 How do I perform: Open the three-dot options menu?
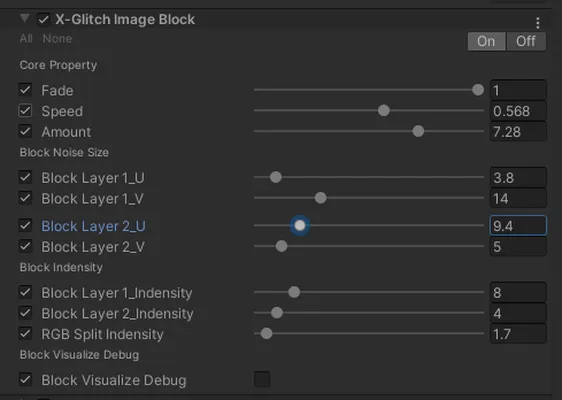[x=537, y=23]
